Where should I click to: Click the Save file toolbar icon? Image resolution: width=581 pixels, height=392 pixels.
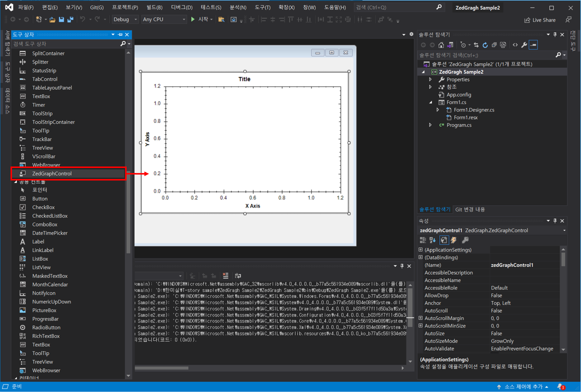click(62, 19)
